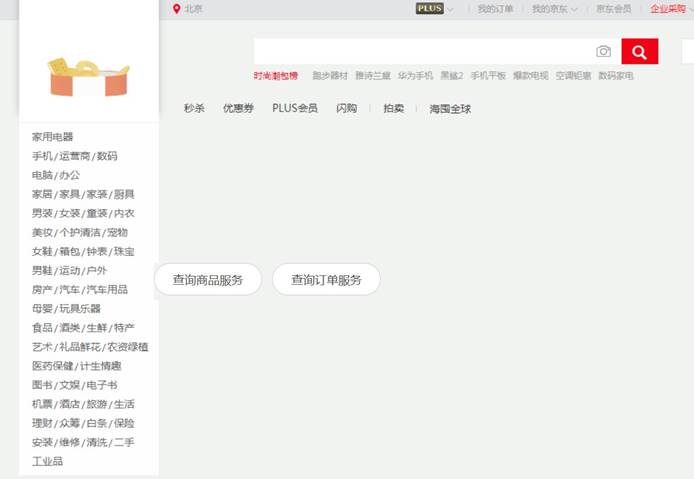Open the 工业品 category

pos(47,462)
